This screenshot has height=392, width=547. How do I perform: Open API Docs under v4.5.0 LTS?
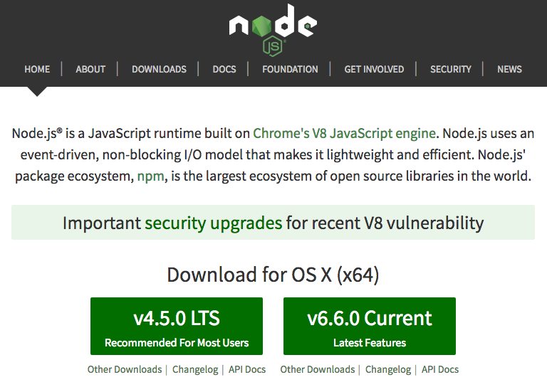pos(247,369)
